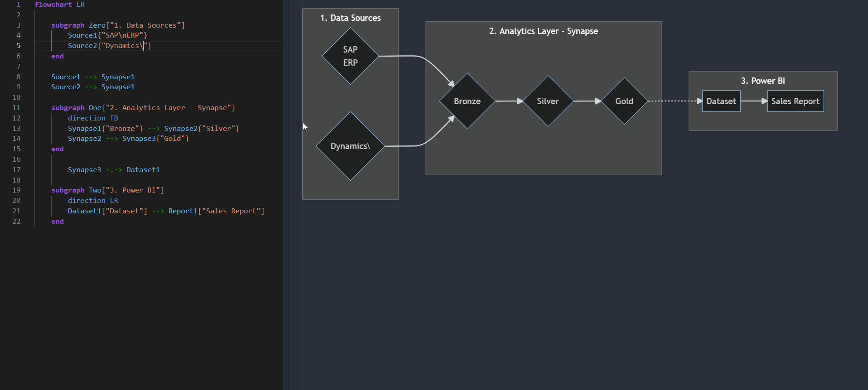Screen dimensions: 868x390
Task: Click the Silver diamond node
Action: point(548,101)
